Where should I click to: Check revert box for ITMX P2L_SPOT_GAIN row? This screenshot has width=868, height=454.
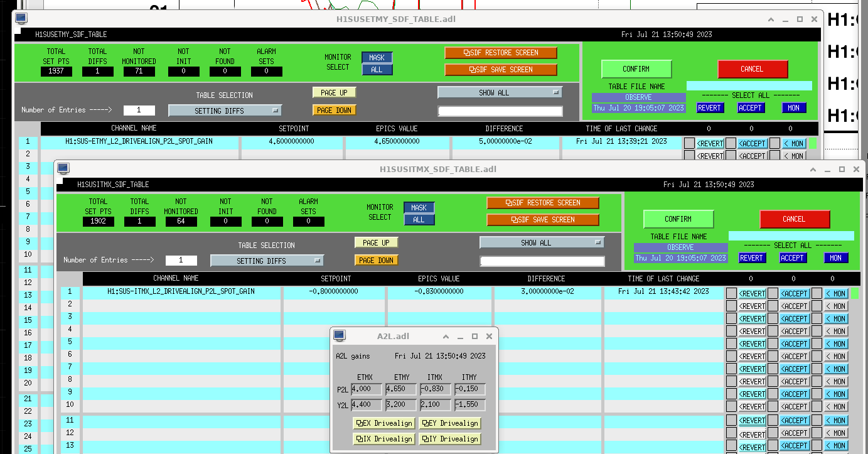click(x=731, y=293)
